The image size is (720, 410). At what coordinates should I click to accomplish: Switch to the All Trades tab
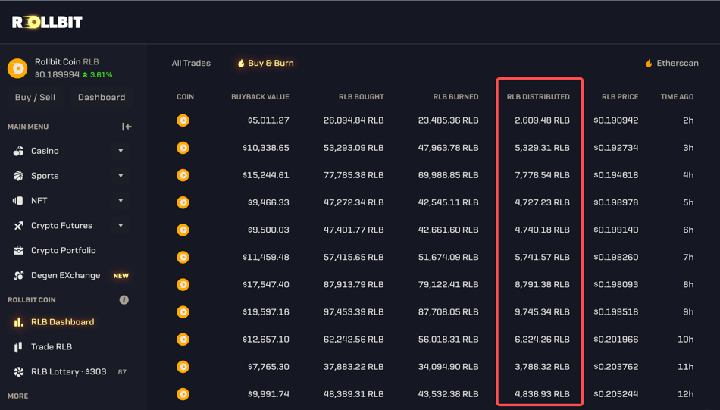[x=191, y=63]
